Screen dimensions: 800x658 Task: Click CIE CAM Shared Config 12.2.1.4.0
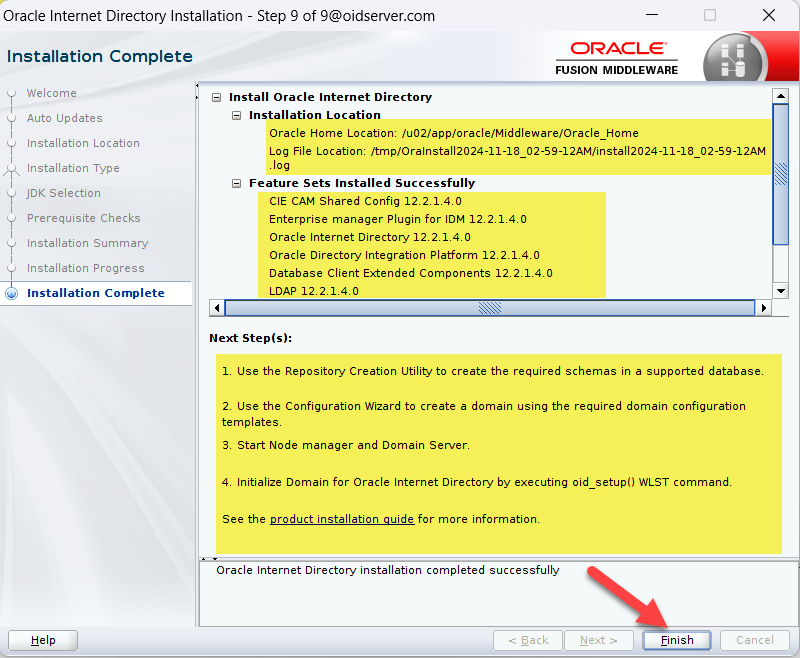365,201
